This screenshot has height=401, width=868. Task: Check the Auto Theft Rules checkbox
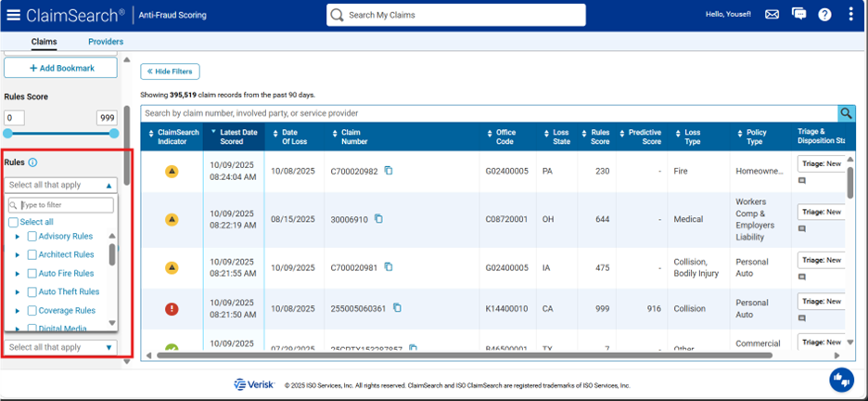pos(32,291)
